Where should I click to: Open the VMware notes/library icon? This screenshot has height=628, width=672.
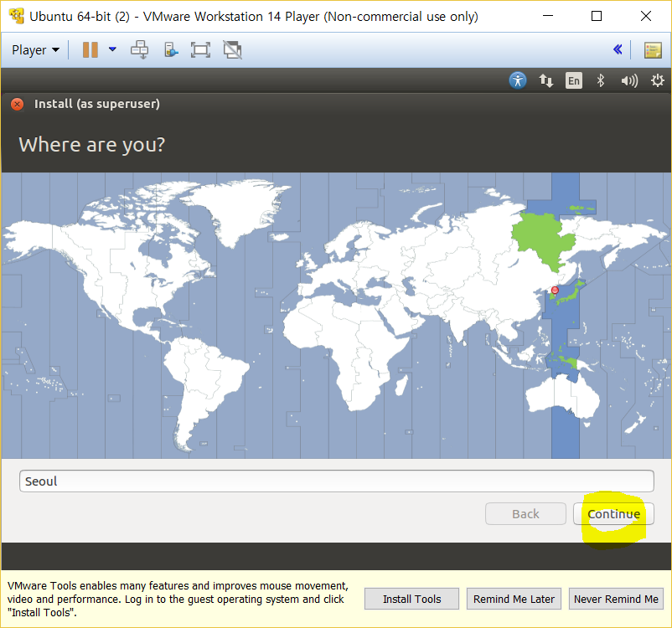(x=653, y=50)
